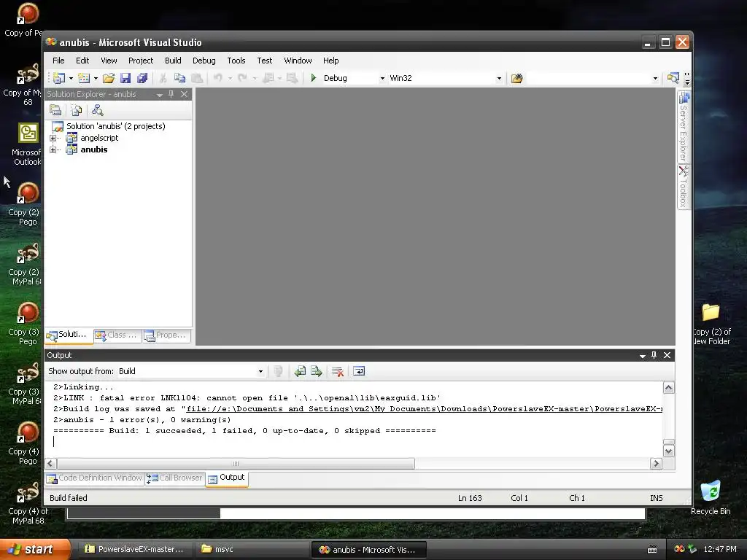The image size is (747, 560).
Task: Click the Undo arrow icon
Action: [217, 78]
